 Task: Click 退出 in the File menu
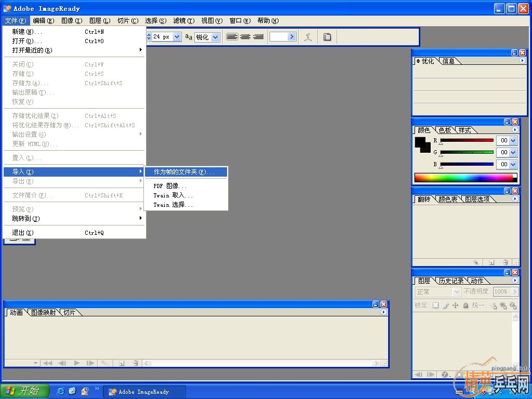[74, 233]
